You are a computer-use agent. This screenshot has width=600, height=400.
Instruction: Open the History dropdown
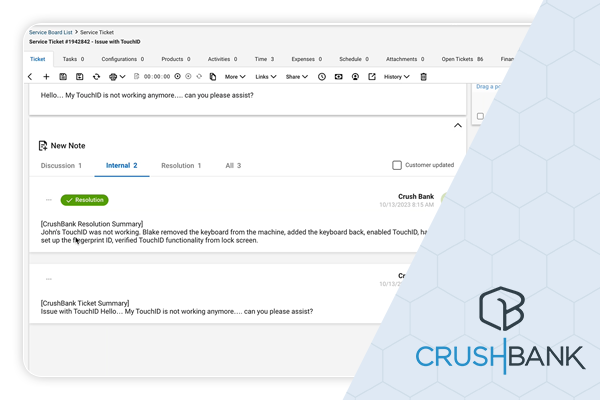397,77
